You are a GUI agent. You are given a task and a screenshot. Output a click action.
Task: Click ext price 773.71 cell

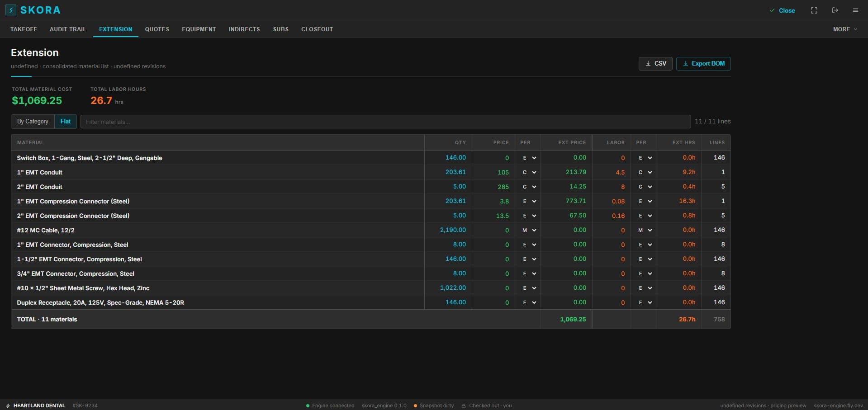tap(576, 201)
